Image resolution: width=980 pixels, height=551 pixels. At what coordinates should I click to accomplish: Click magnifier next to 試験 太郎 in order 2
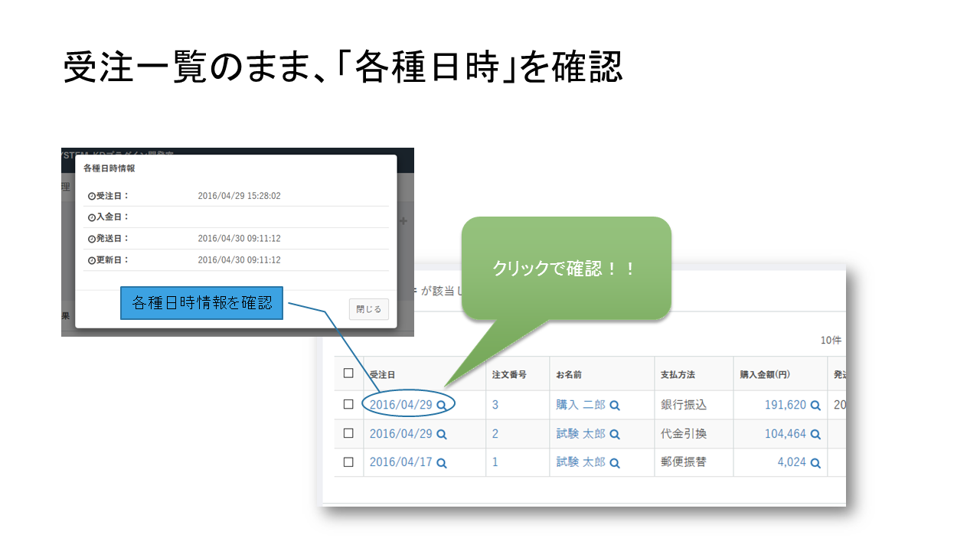click(615, 435)
